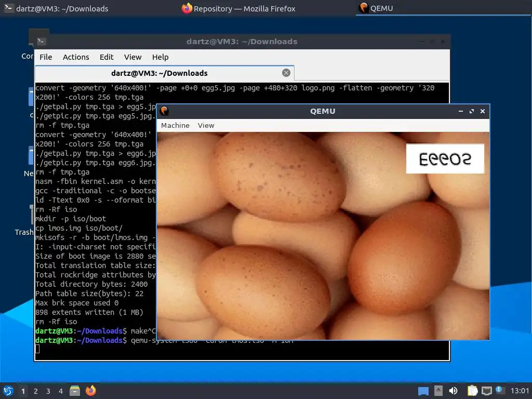Open the Actions menu in terminal
The height and width of the screenshot is (399, 532).
pos(76,57)
